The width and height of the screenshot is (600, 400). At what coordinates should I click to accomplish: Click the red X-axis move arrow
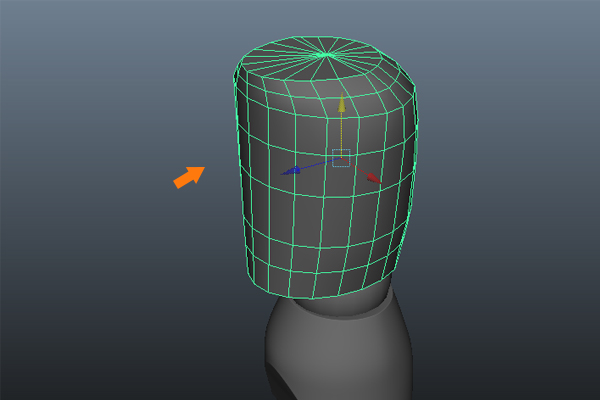click(373, 178)
